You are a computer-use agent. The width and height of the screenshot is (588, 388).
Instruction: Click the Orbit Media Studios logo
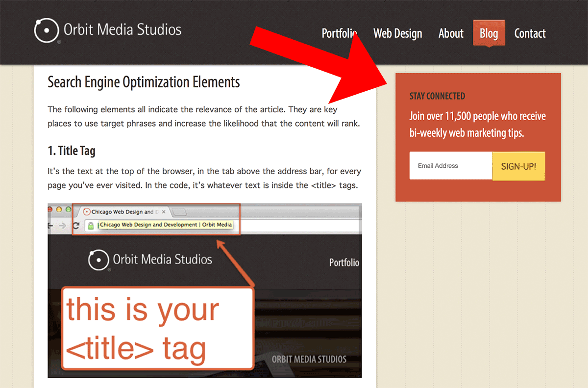(108, 30)
